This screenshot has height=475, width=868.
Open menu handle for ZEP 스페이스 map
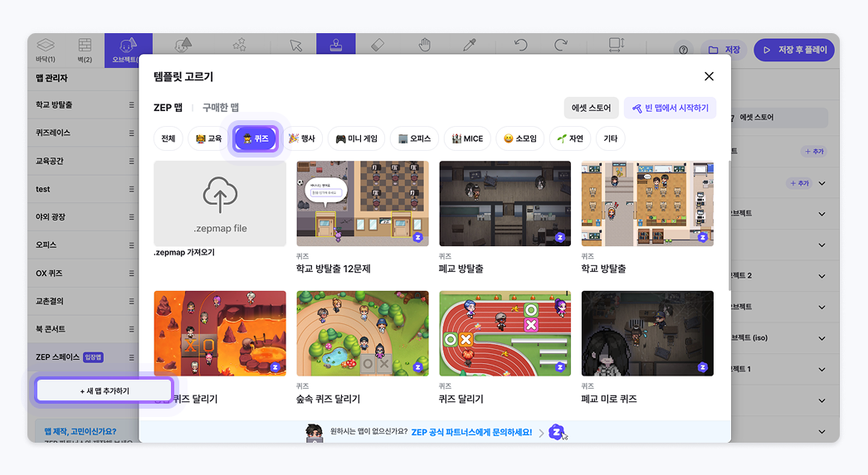tap(131, 357)
